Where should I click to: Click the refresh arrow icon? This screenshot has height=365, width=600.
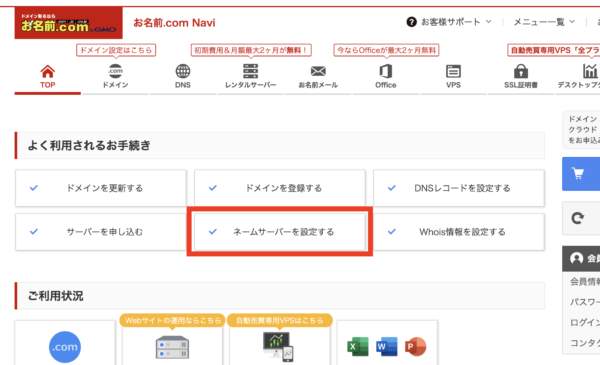tap(577, 218)
